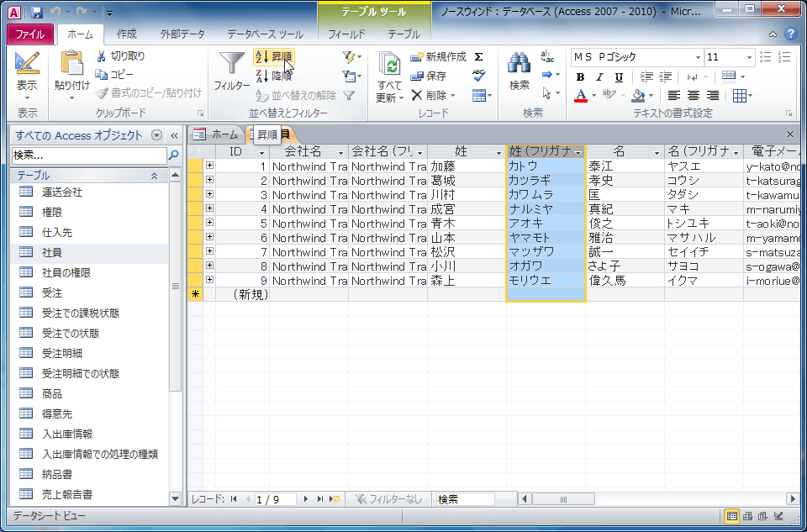This screenshot has width=807, height=532.
Task: Open the 会社名 column dropdown arrow
Action: [340, 153]
